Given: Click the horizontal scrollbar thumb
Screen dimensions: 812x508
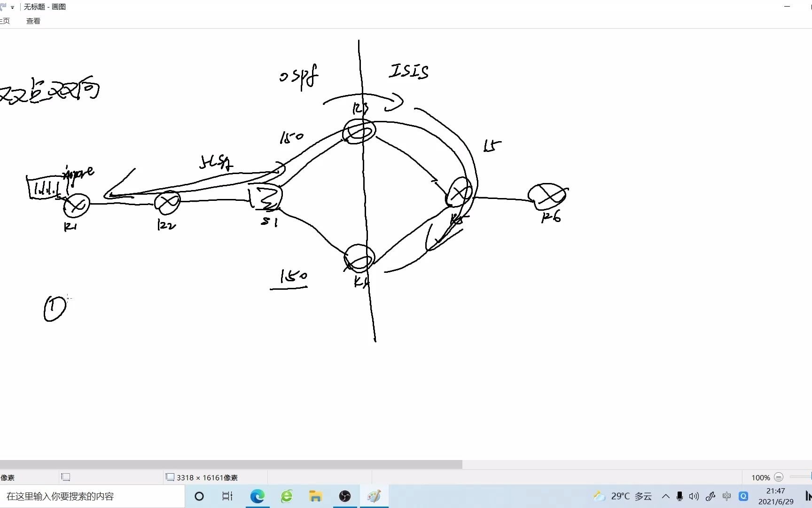Looking at the screenshot, I should pyautogui.click(x=231, y=464).
